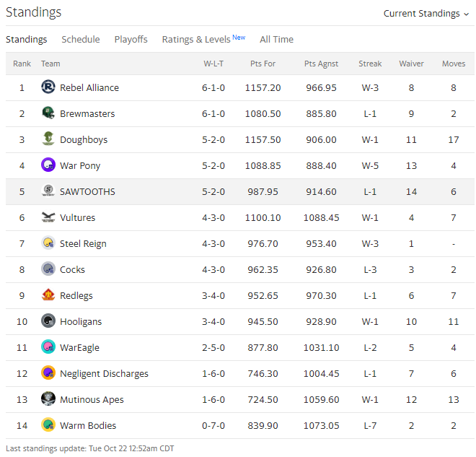This screenshot has width=476, height=457.
Task: Click the Mutinous Apes team avatar
Action: click(x=48, y=399)
